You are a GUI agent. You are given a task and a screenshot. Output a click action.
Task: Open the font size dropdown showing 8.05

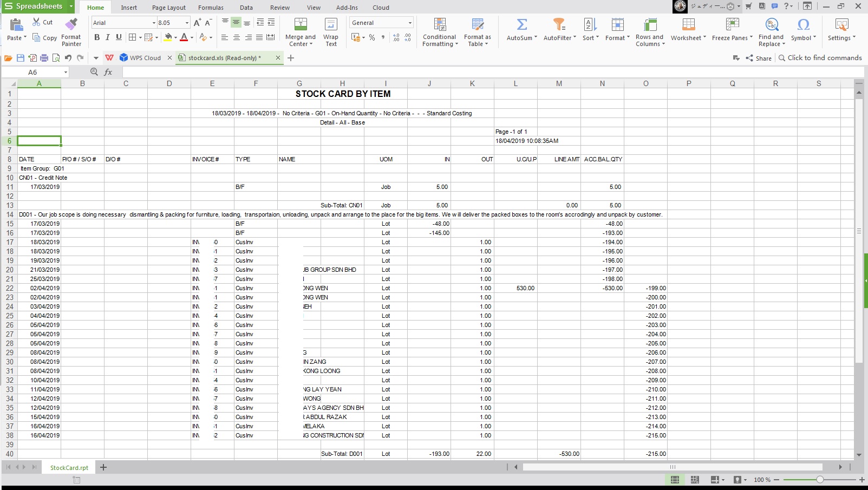click(x=187, y=23)
